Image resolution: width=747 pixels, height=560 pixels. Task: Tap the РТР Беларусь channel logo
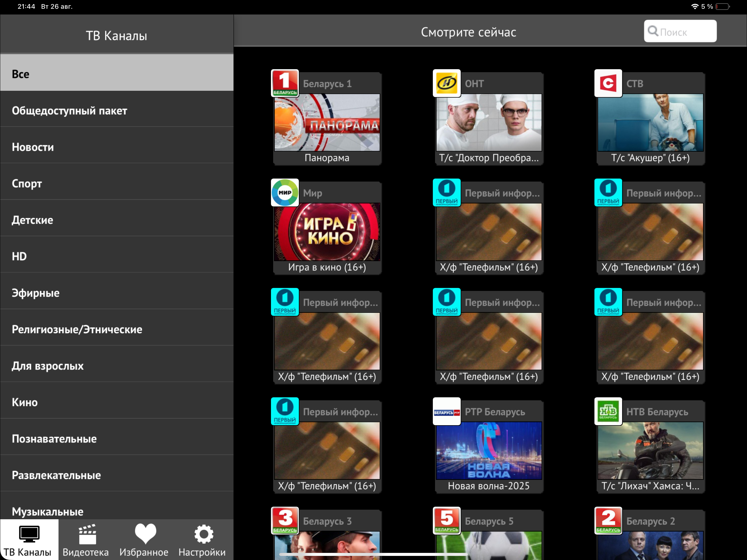(447, 412)
